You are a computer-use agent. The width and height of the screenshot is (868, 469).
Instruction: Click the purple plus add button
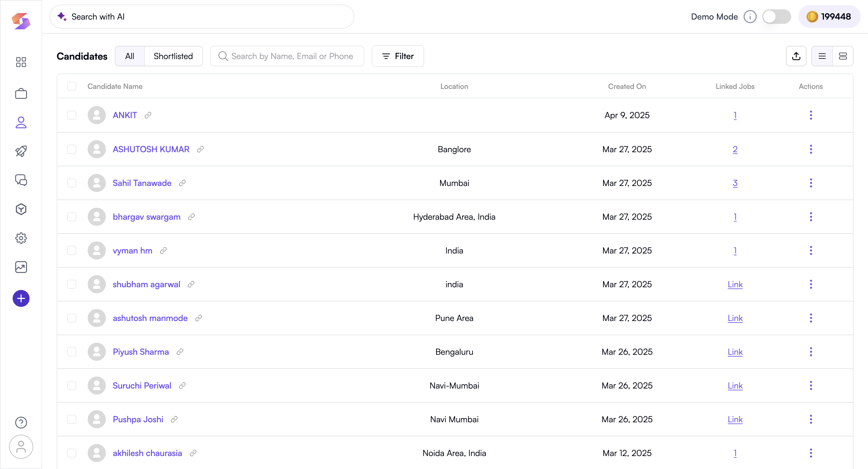coord(21,298)
